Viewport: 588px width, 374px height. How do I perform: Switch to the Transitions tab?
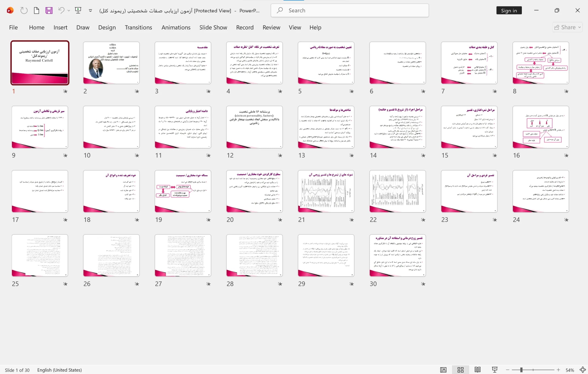pyautogui.click(x=139, y=27)
